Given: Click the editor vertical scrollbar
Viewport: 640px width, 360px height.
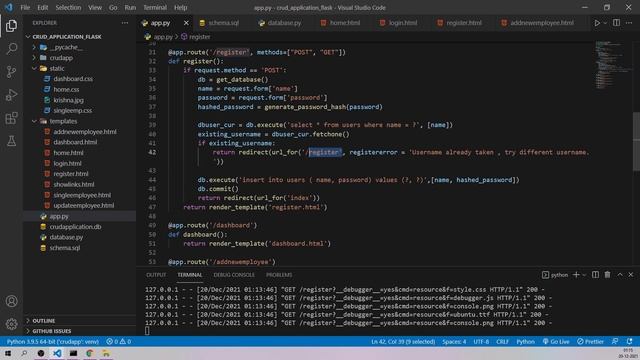Looking at the screenshot, I should tap(637, 141).
